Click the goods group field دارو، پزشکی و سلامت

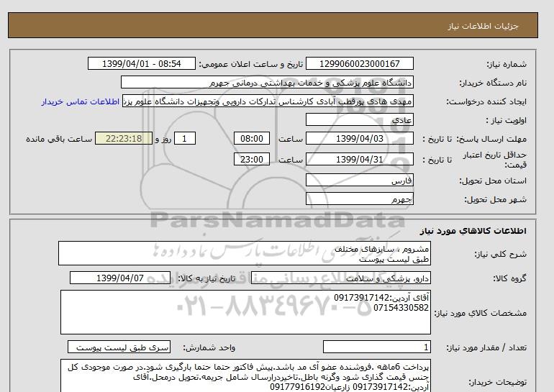click(x=341, y=278)
